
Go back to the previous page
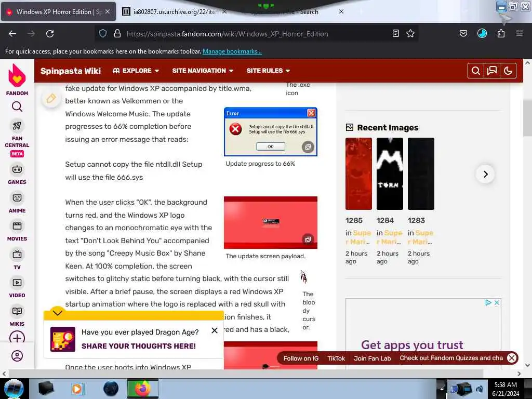pos(12,34)
